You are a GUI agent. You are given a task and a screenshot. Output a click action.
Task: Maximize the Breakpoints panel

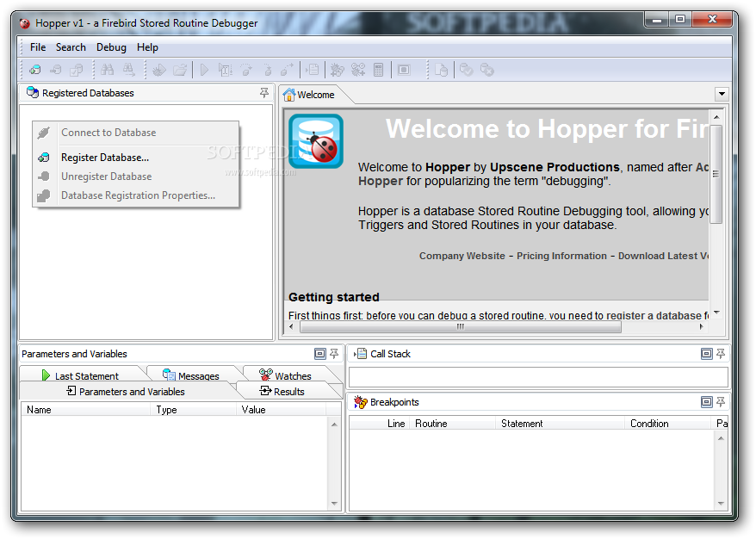coord(706,401)
